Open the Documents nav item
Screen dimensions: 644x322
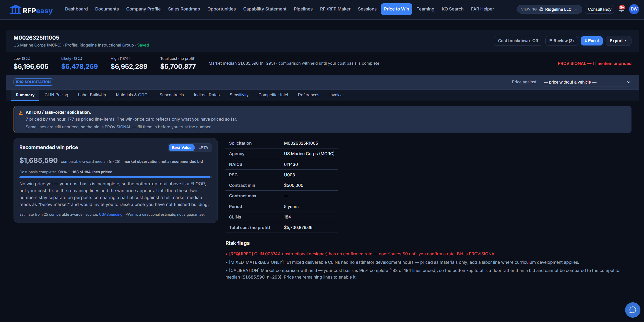(107, 9)
